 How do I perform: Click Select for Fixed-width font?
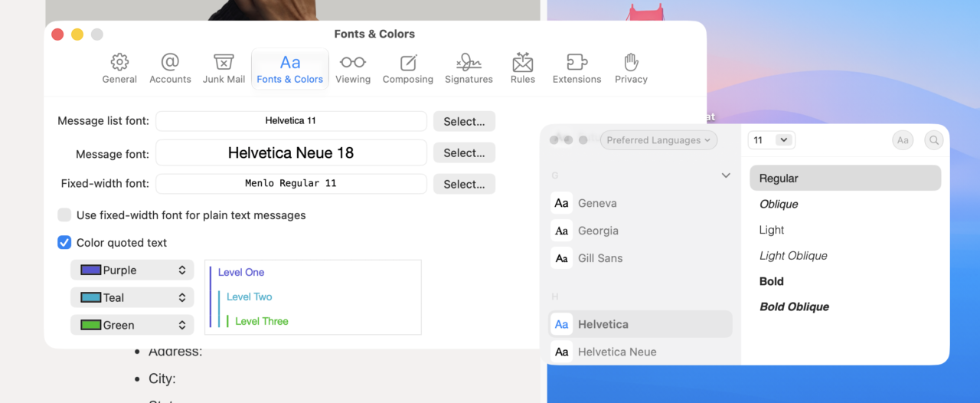coord(464,184)
